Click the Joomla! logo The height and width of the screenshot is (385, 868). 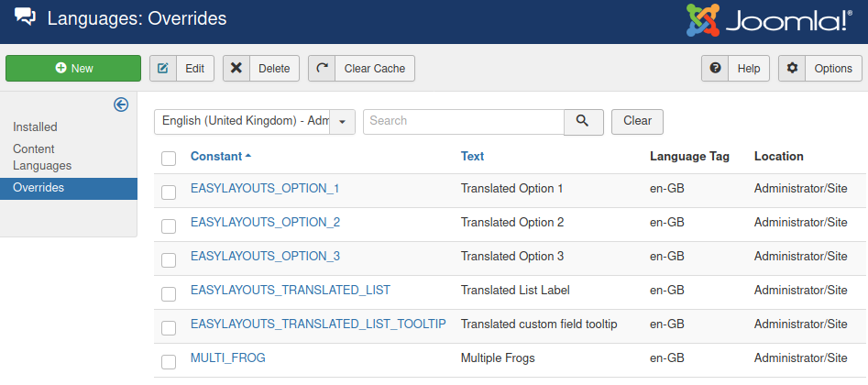[x=768, y=20]
